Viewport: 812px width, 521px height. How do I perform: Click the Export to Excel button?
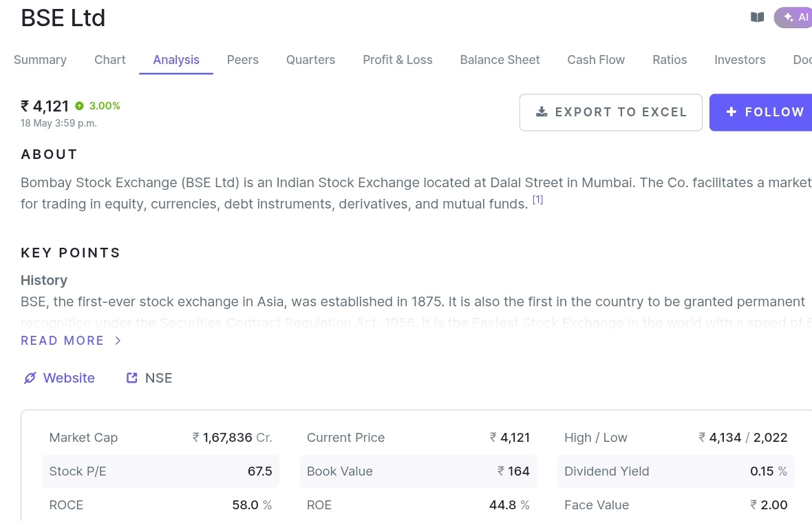(611, 112)
